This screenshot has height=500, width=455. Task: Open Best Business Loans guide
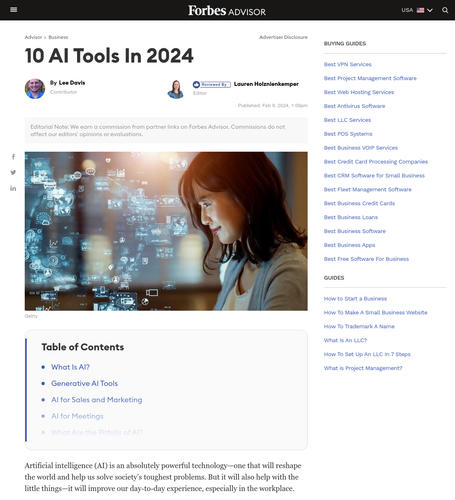point(351,217)
